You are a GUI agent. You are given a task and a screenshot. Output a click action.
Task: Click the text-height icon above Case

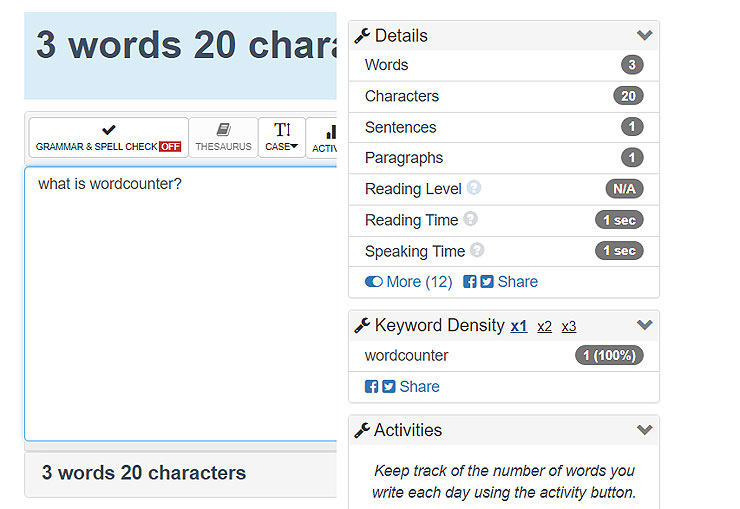282,130
